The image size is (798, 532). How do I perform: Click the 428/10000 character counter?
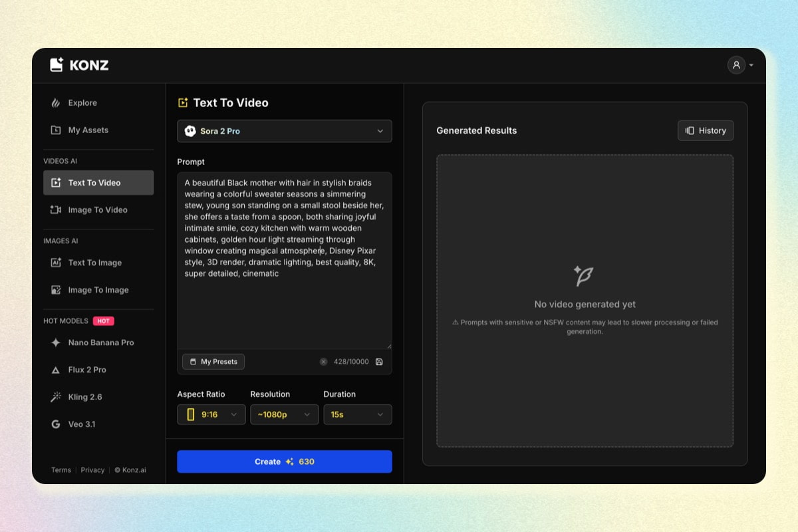[x=351, y=362]
